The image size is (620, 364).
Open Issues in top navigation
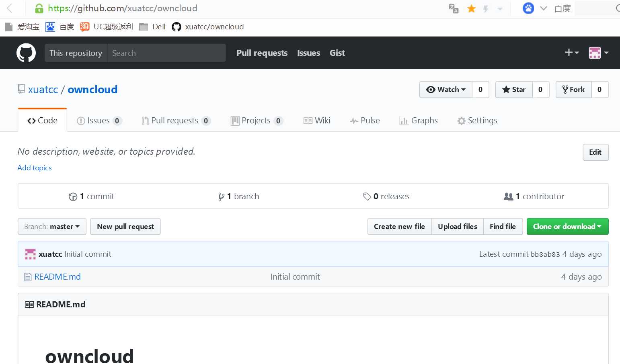pyautogui.click(x=308, y=53)
